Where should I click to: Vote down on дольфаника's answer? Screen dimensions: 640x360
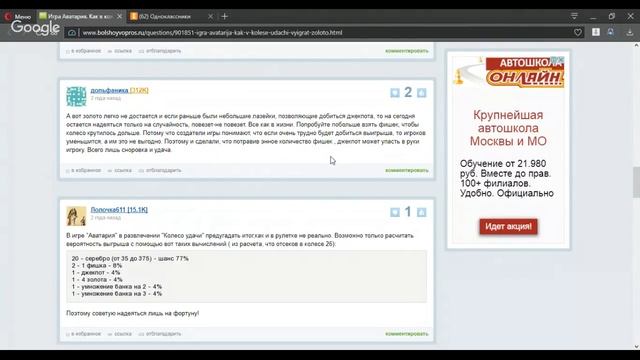tap(395, 93)
